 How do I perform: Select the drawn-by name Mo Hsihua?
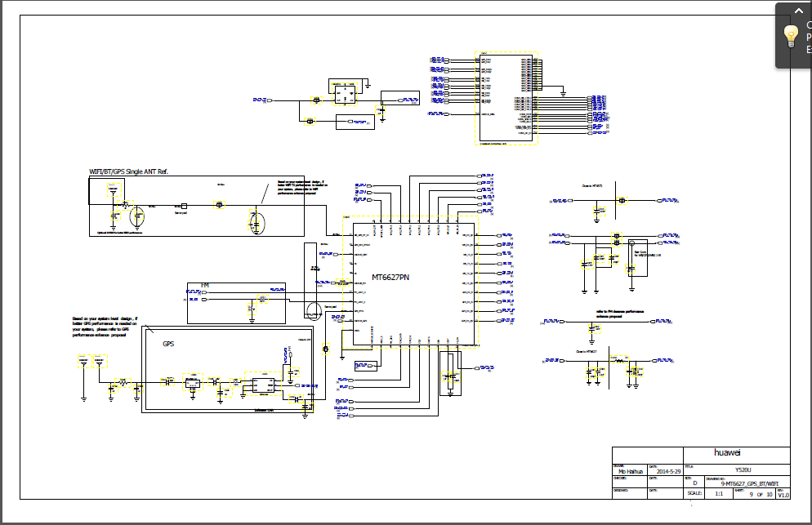click(631, 470)
